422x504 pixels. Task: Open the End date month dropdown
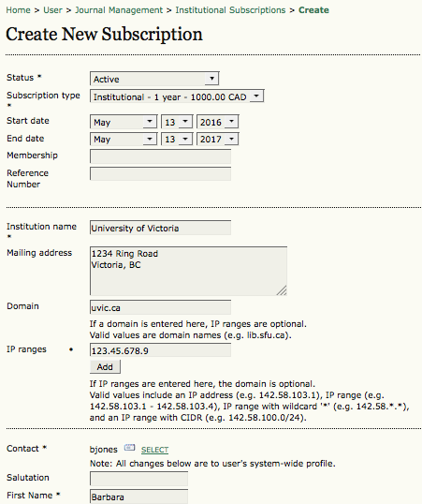(x=124, y=139)
